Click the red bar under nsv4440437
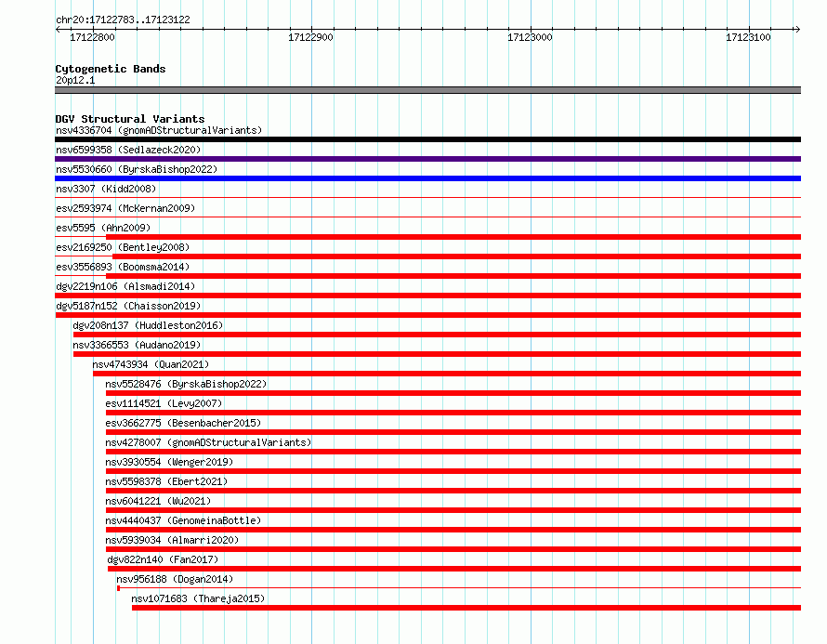Image resolution: width=827 pixels, height=644 pixels. click(x=453, y=530)
